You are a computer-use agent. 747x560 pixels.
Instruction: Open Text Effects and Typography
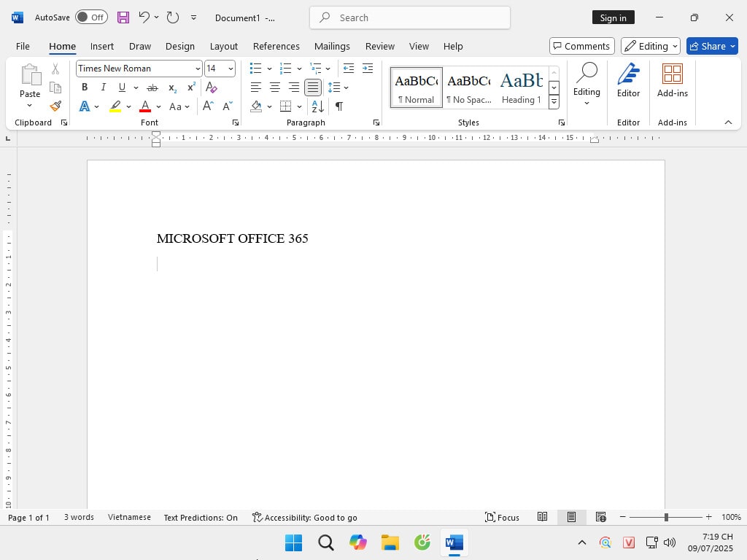pyautogui.click(x=85, y=106)
